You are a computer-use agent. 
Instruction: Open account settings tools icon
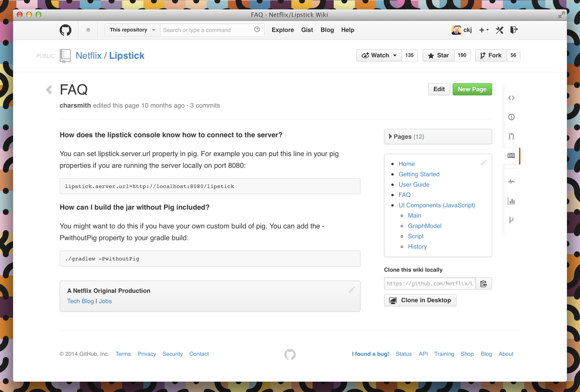click(x=500, y=30)
